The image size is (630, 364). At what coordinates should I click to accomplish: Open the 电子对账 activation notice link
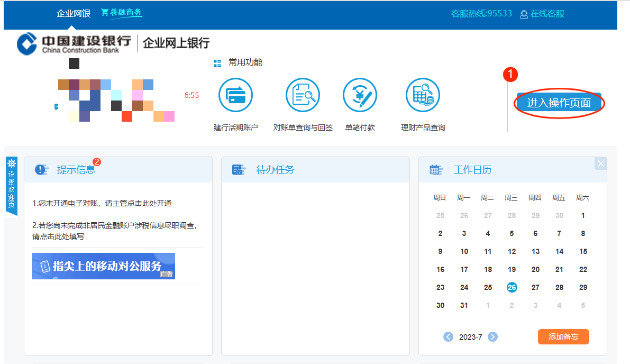(x=102, y=203)
